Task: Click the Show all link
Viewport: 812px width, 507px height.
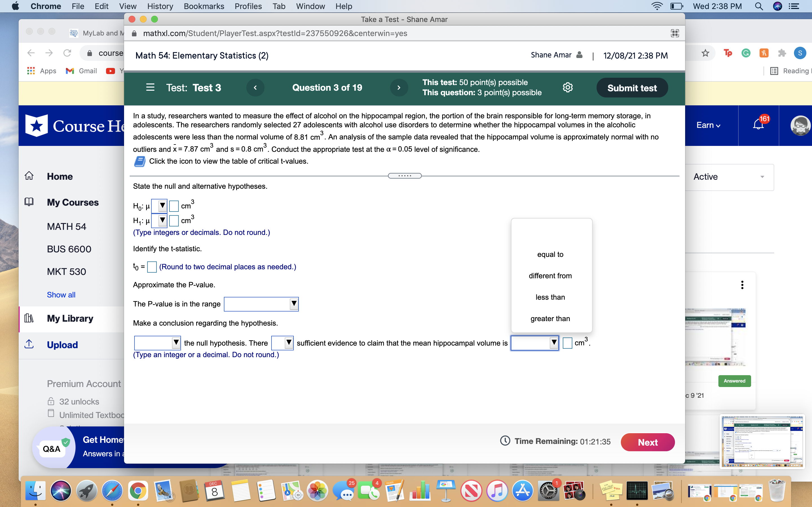Action: point(61,294)
